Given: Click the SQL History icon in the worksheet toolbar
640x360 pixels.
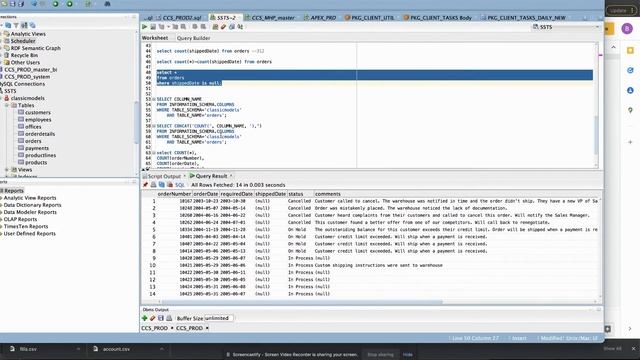Looking at the screenshot, I should [x=232, y=27].
